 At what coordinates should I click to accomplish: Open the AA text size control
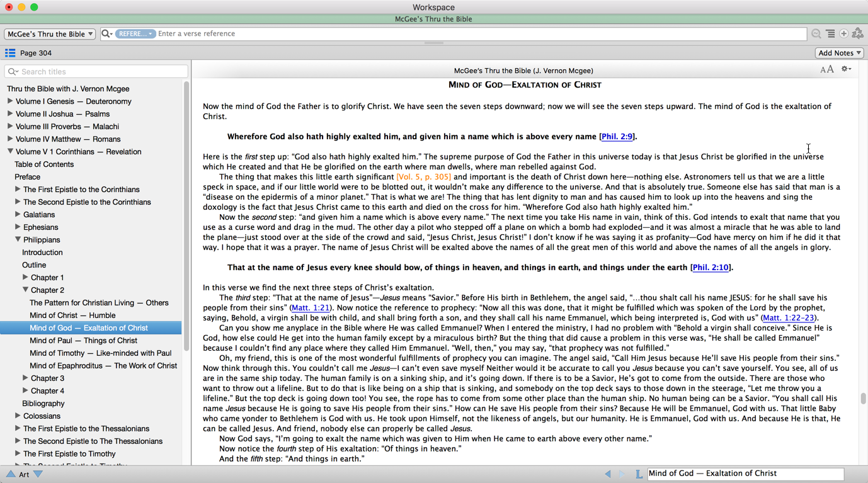[x=827, y=69]
